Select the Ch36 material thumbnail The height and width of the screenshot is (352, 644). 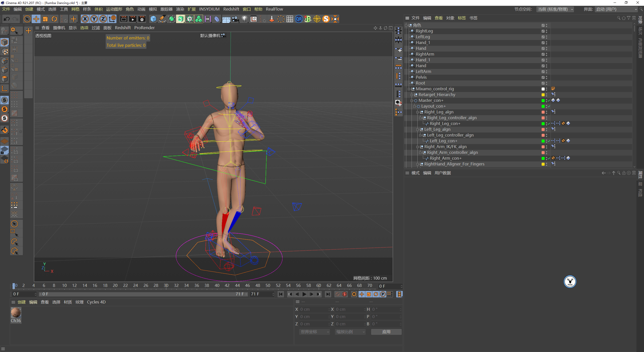(x=16, y=313)
